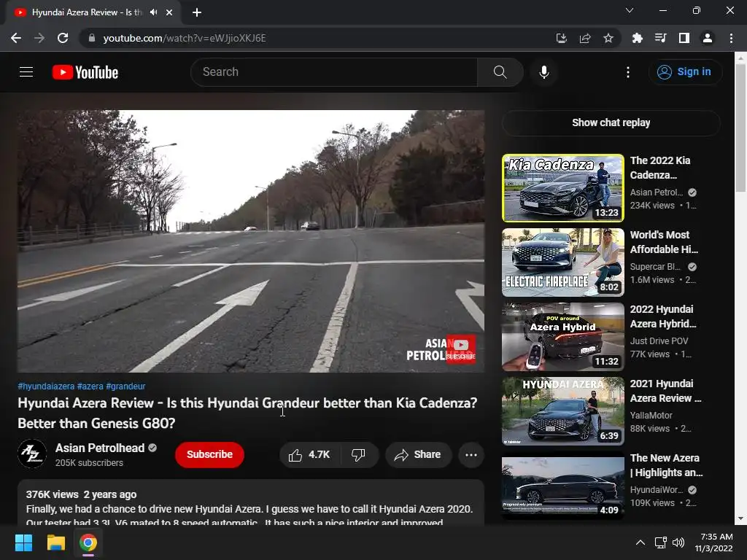Toggle the Chrome side panel
This screenshot has height=560, width=747.
[684, 38]
